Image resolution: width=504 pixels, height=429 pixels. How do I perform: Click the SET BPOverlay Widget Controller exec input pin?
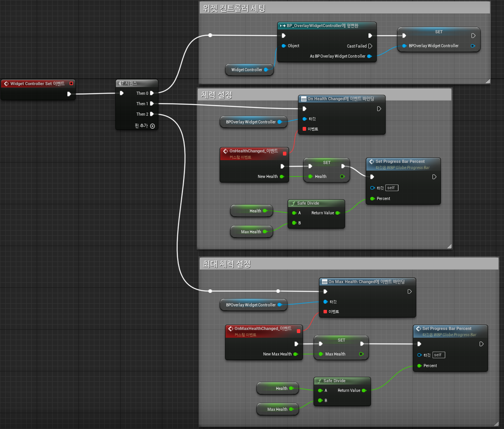coord(404,36)
